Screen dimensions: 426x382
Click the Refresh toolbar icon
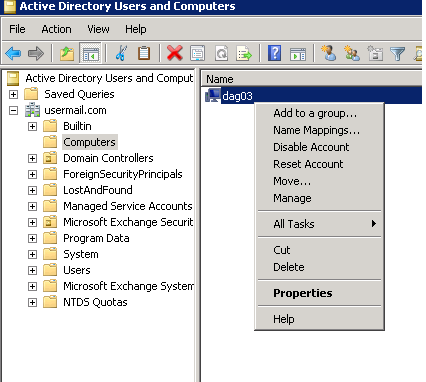coord(221,53)
